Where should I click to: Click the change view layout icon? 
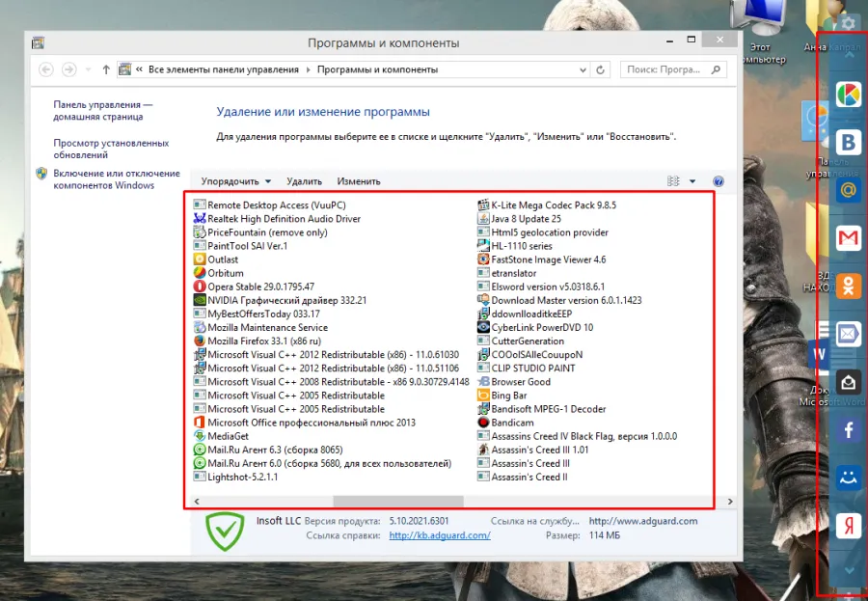coord(673,181)
